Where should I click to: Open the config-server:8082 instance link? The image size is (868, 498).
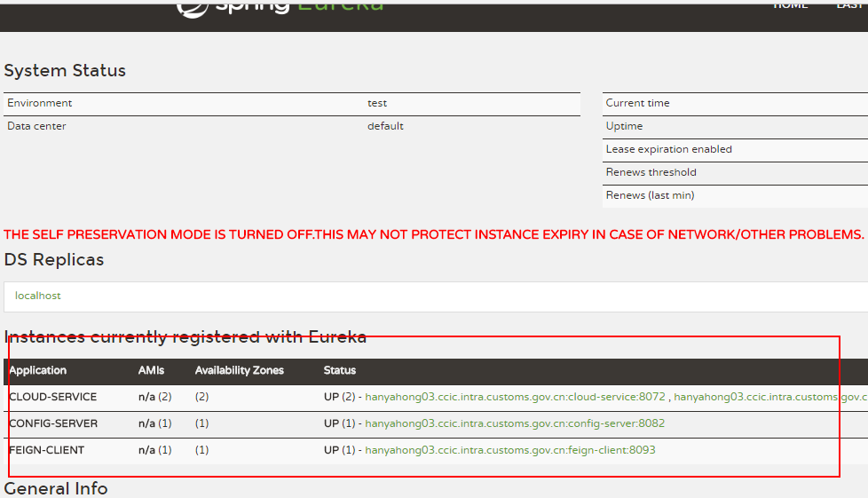(515, 423)
